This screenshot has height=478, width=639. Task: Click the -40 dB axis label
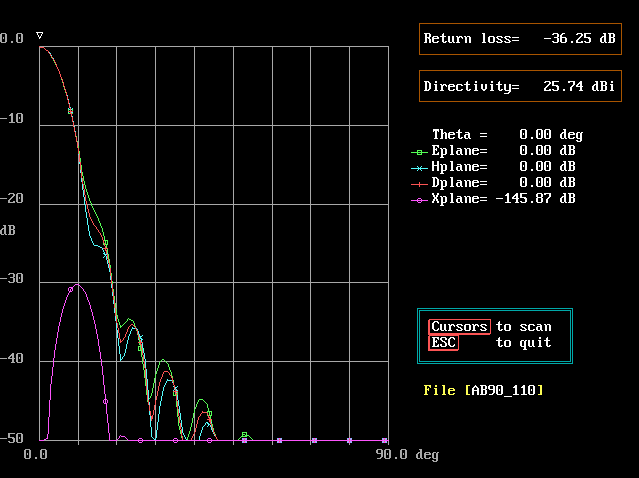click(x=12, y=358)
